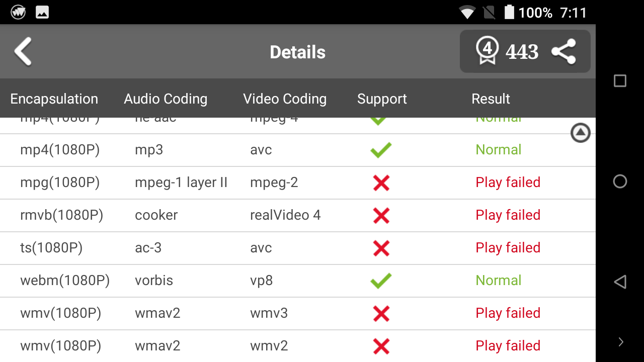Tap green checkmark for mp4 mp3 row

[x=381, y=150]
